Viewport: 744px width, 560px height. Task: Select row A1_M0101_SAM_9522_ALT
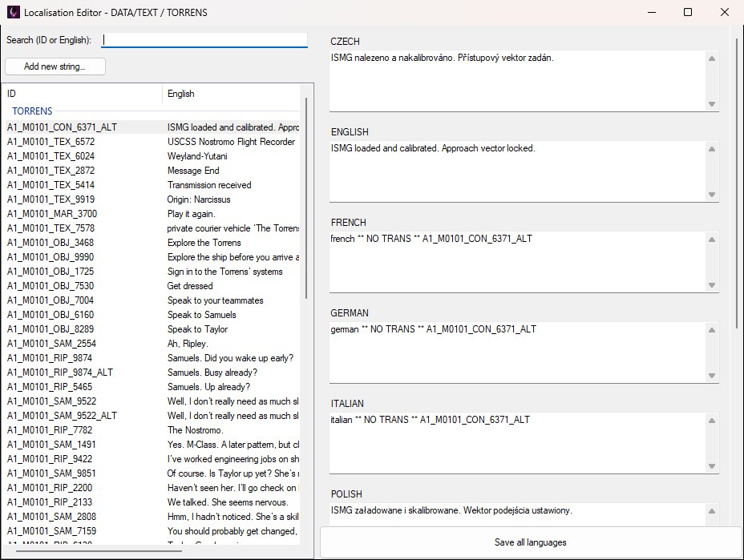point(152,415)
